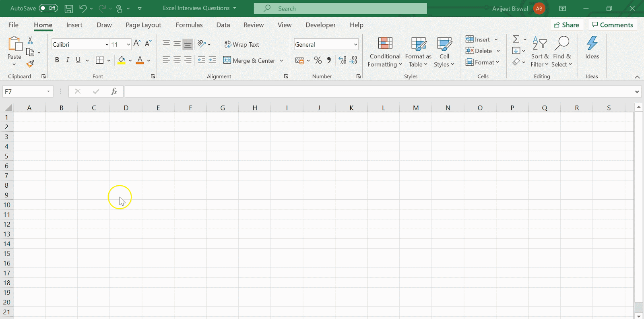Click Decrease Decimal icon
644x319 pixels.
[x=353, y=60]
